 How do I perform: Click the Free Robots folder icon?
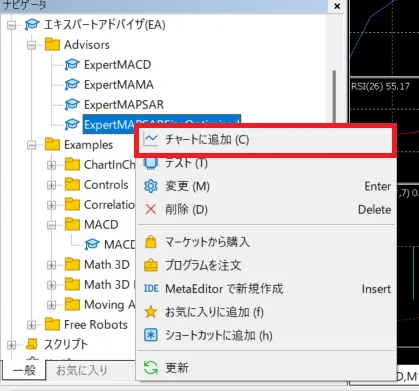coord(52,324)
